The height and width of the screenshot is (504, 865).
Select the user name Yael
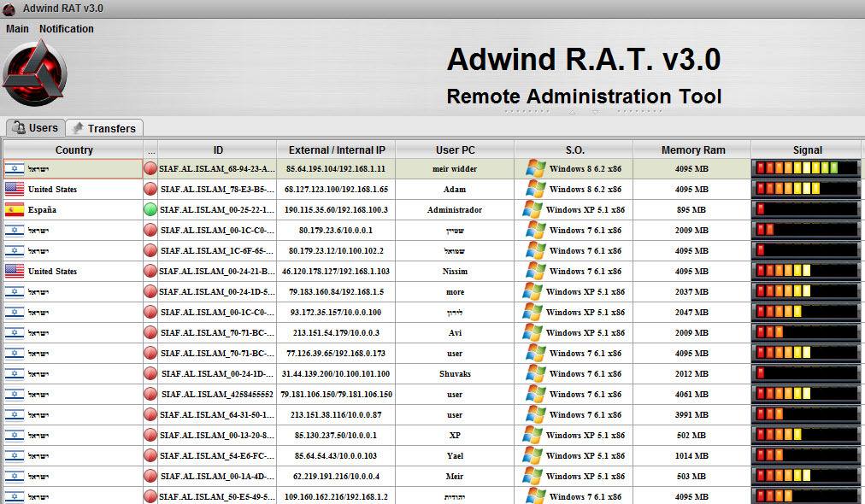pos(455,455)
